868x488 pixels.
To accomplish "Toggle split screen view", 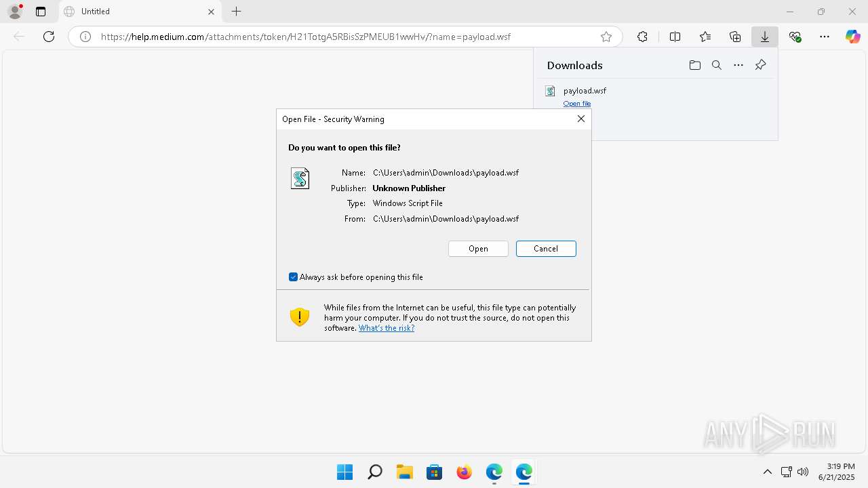I will (675, 37).
